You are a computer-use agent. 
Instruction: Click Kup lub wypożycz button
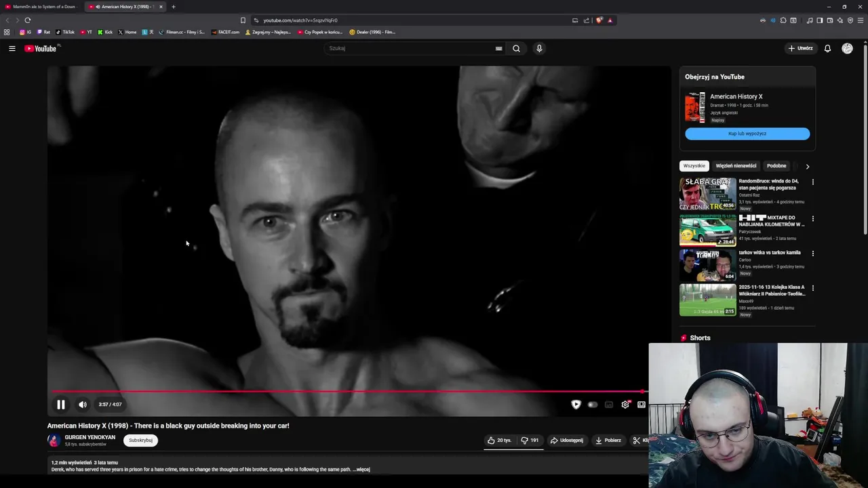[x=747, y=134]
